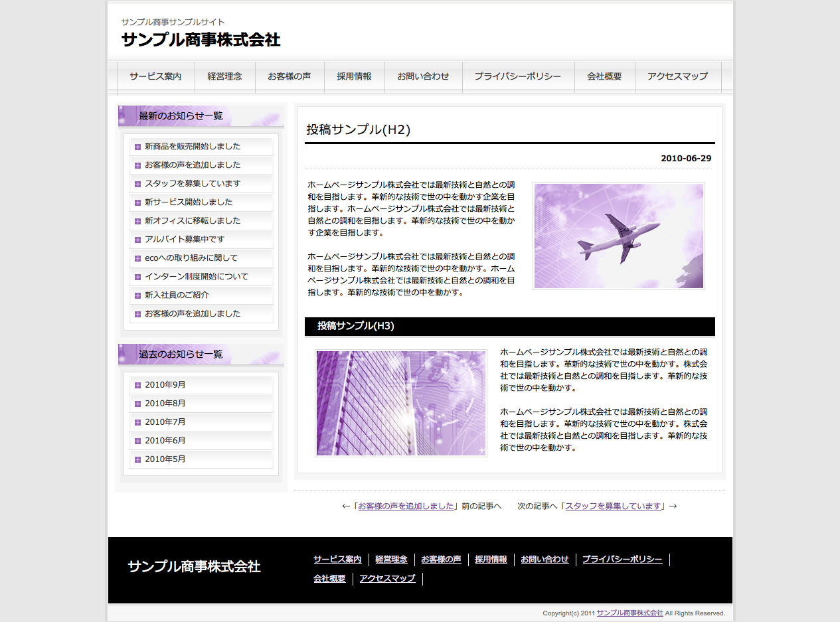Click the copyright サンプル商事株式会社 link

click(630, 613)
